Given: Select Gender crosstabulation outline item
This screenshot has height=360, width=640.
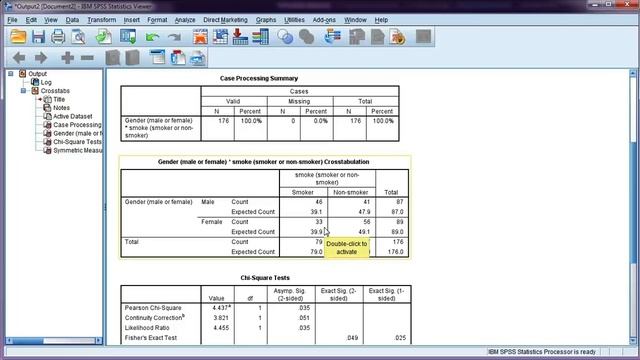Looking at the screenshot, I should click(78, 133).
